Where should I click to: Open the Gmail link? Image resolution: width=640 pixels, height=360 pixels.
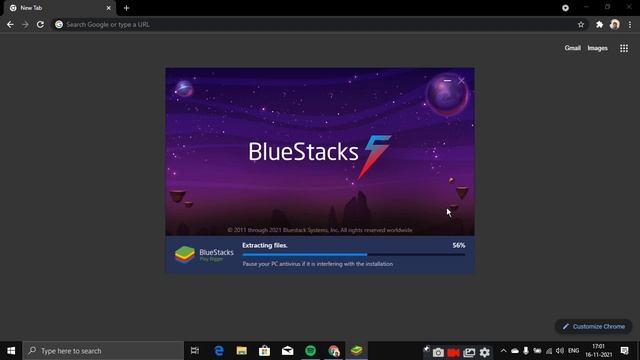[x=572, y=48]
